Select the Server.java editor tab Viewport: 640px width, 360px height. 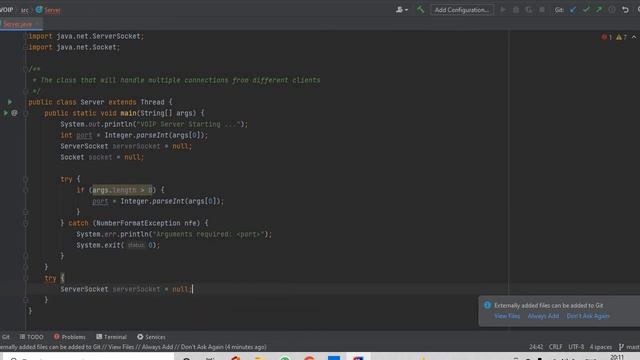click(x=18, y=24)
